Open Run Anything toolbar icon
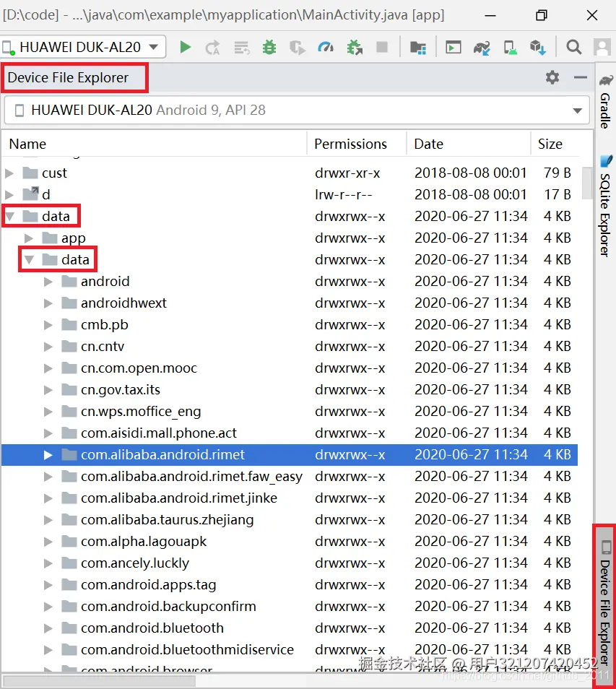Image resolution: width=616 pixels, height=689 pixels. coord(453,47)
